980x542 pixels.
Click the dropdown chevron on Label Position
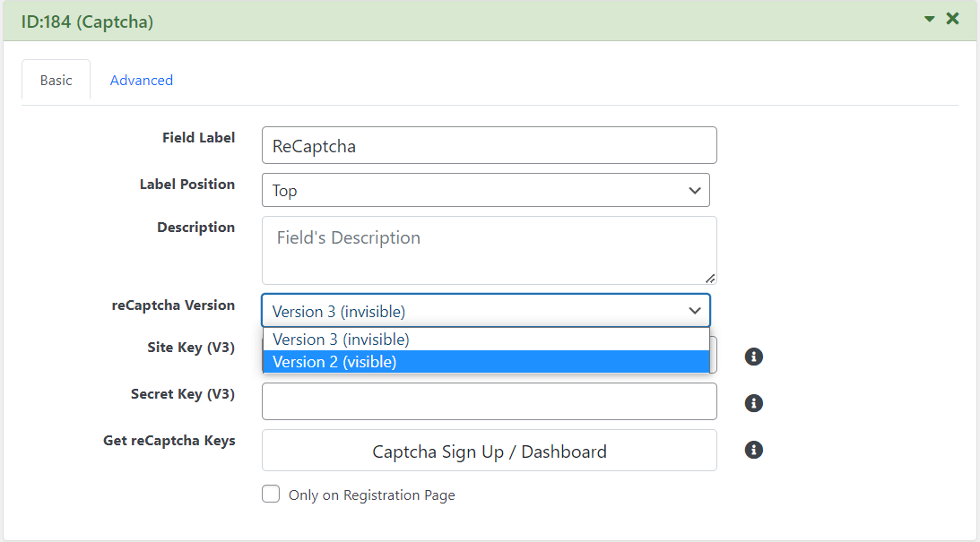point(695,190)
